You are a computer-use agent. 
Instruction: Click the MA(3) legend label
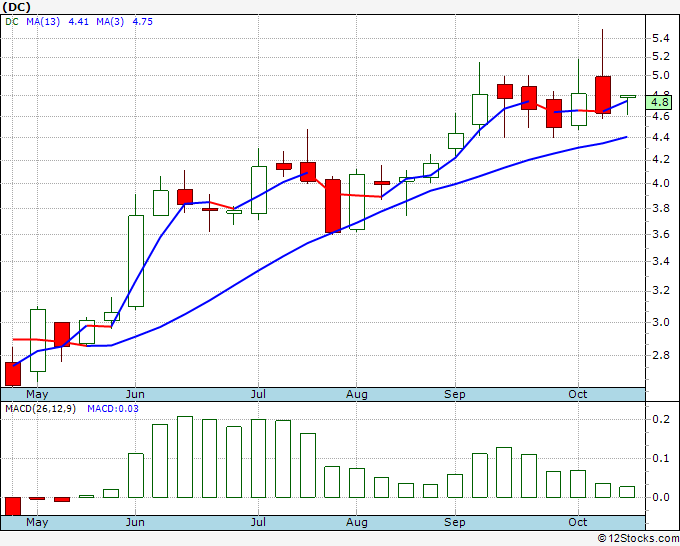pyautogui.click(x=110, y=22)
